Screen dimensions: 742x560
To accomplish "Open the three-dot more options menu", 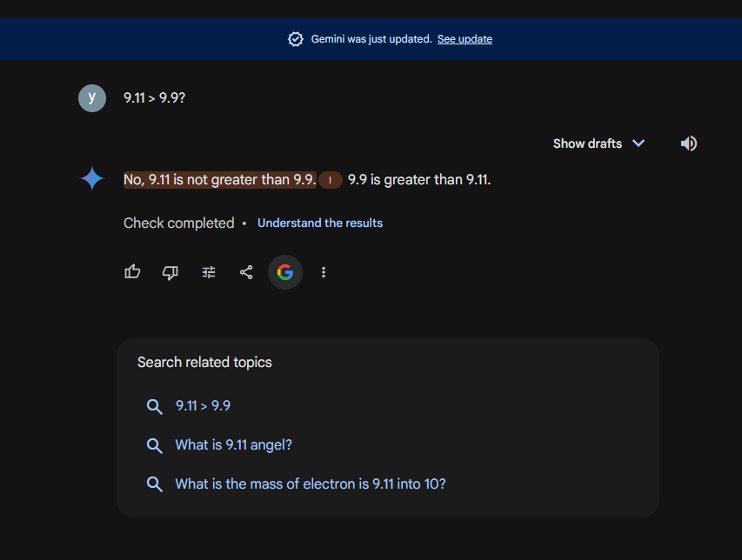I will (x=324, y=272).
